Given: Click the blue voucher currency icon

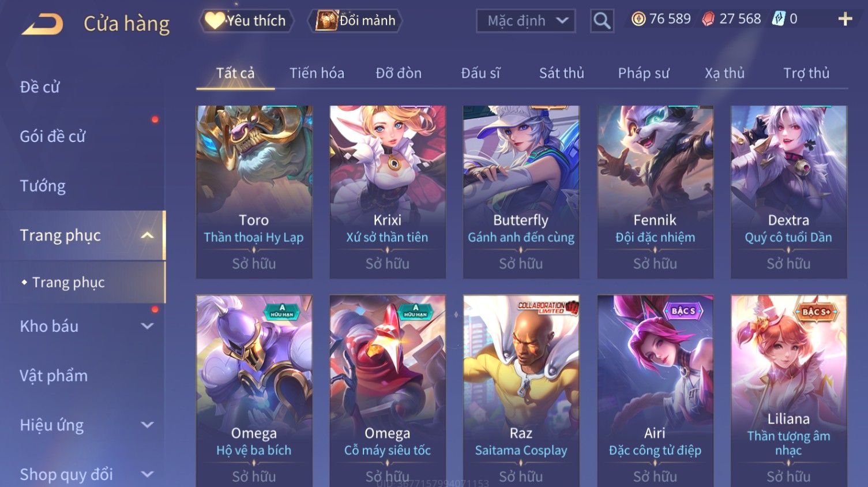Looking at the screenshot, I should 779,19.
